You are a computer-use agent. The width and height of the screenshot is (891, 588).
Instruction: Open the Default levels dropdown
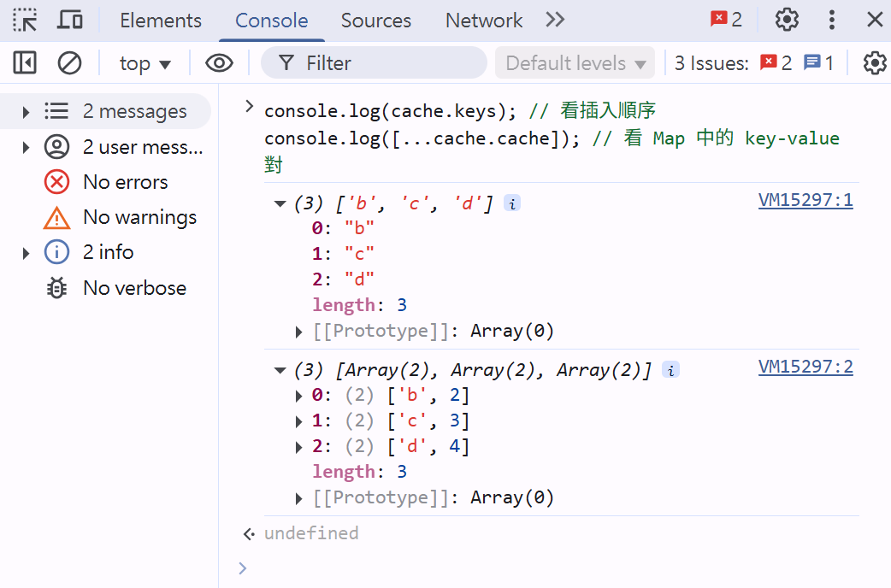click(575, 63)
